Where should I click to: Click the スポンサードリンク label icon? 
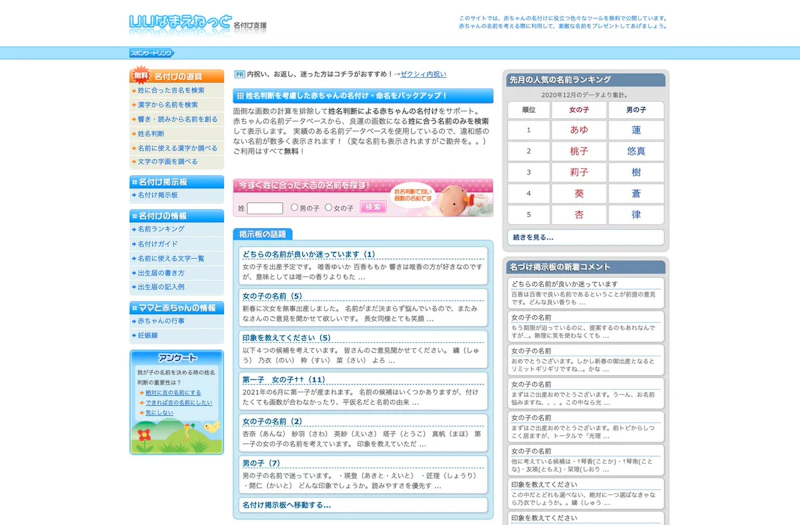(x=152, y=53)
